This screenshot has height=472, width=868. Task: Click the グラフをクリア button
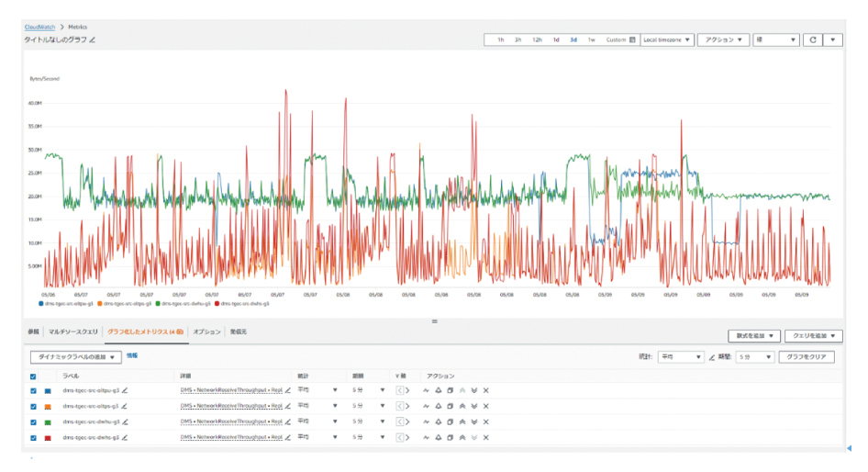pyautogui.click(x=806, y=356)
